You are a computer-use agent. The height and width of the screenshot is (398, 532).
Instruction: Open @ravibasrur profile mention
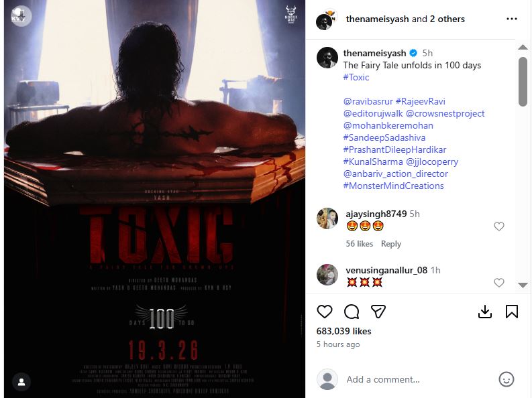[x=368, y=101]
